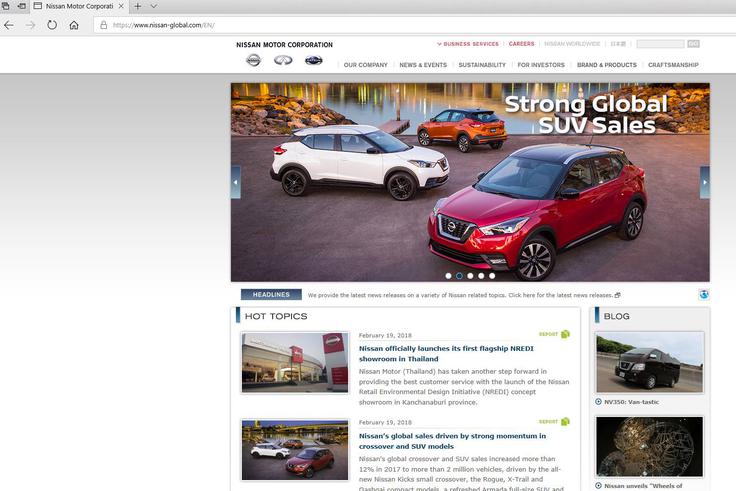This screenshot has width=736, height=491.
Task: Click the Headlines label button
Action: click(x=271, y=295)
